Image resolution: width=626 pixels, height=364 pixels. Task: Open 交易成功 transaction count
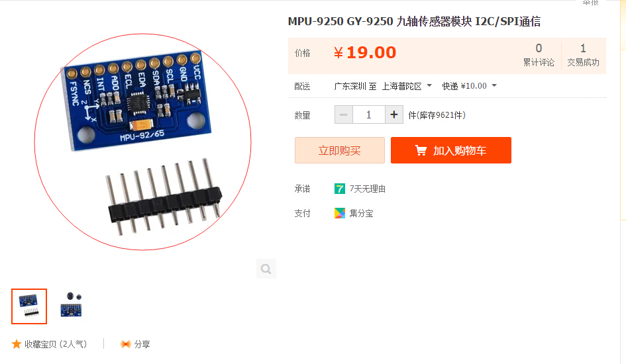click(x=584, y=55)
